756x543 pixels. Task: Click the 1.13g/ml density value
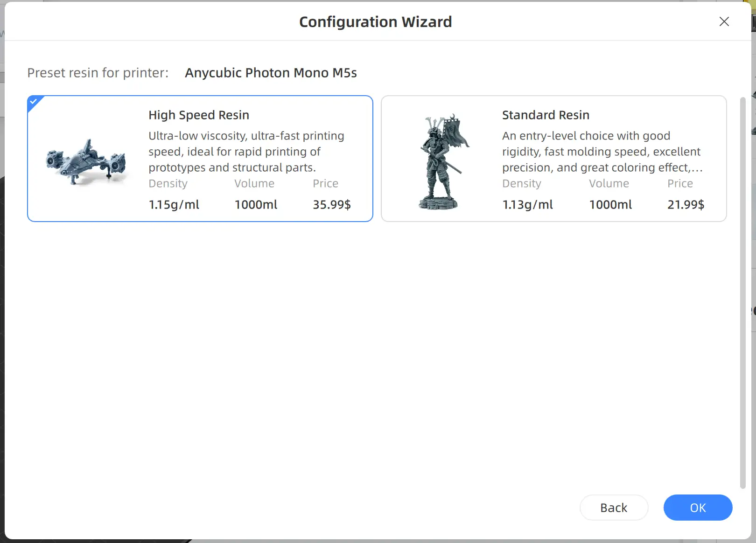point(528,204)
